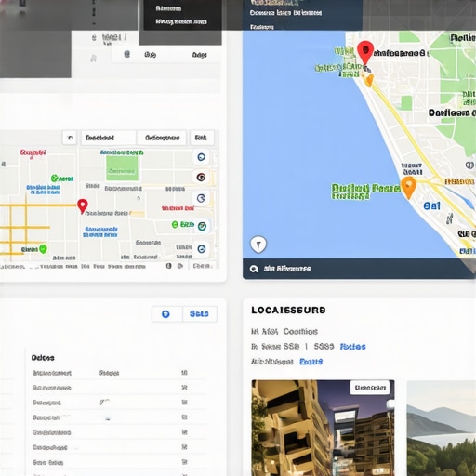Click the first small icon in the street map footer
Screen dimensions: 476x476
click(x=168, y=266)
